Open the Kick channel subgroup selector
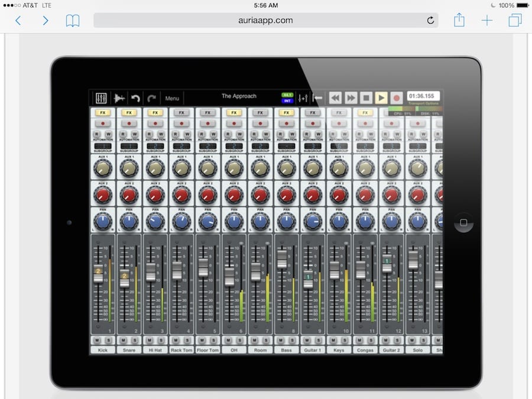Screen dimensions: 532x399 click(x=103, y=145)
